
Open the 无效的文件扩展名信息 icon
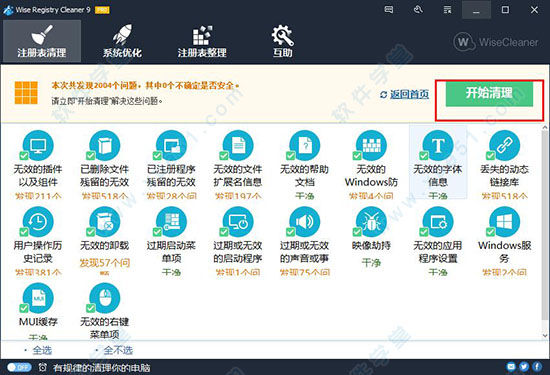tap(238, 145)
